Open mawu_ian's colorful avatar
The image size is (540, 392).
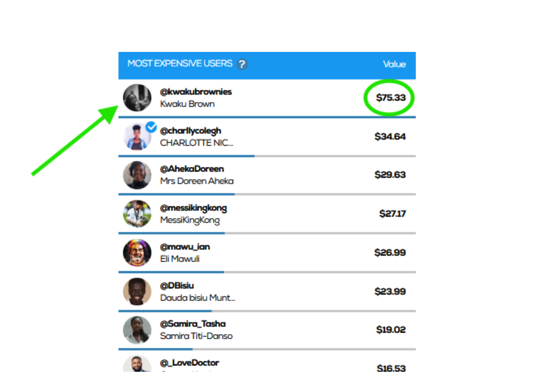click(137, 253)
